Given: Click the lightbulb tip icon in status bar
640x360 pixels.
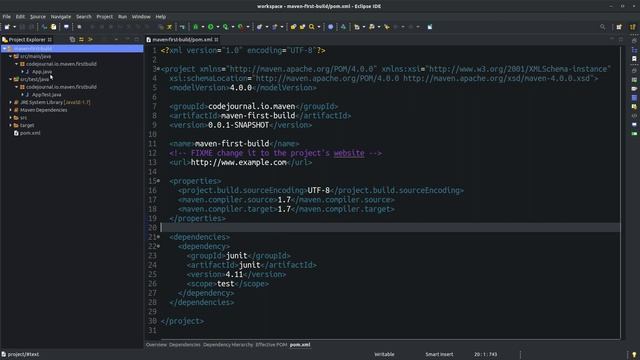Looking at the screenshot, I should point(634,355).
